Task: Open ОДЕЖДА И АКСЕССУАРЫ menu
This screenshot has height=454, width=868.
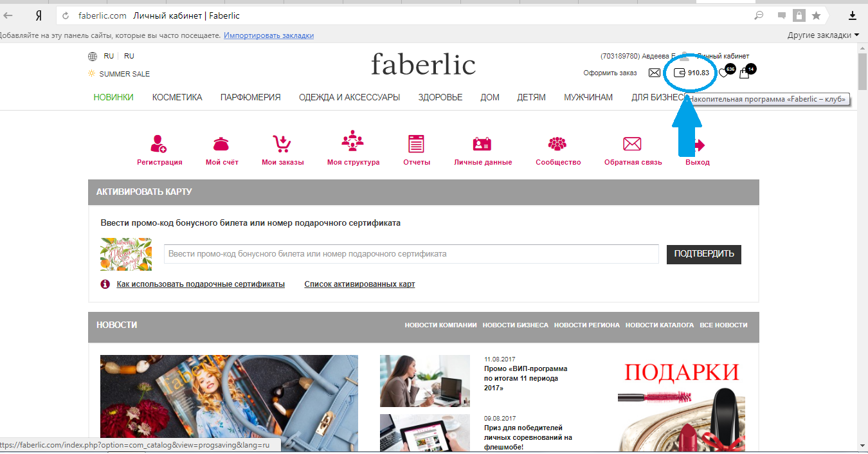Action: (x=349, y=97)
